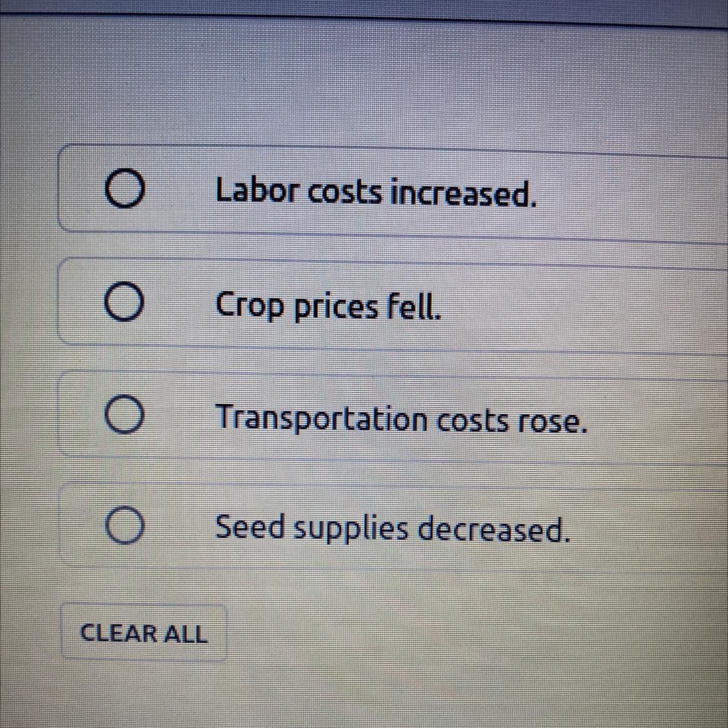Choose the 'Seed supplies decreased.' radio circle

coord(124,525)
